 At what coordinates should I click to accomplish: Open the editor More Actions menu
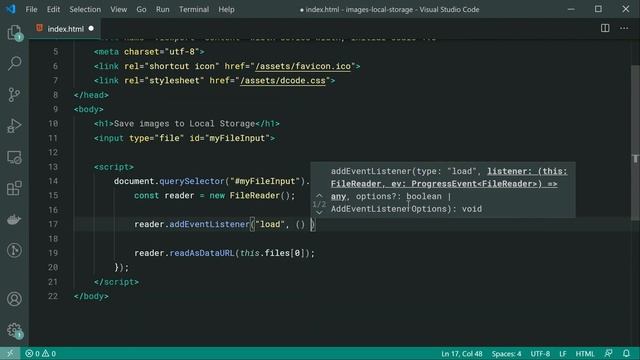624,28
